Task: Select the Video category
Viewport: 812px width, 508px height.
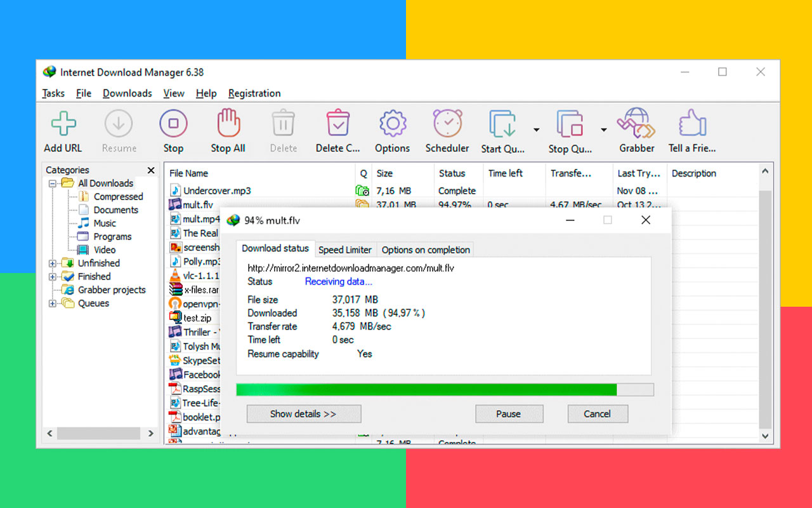Action: pyautogui.click(x=105, y=250)
